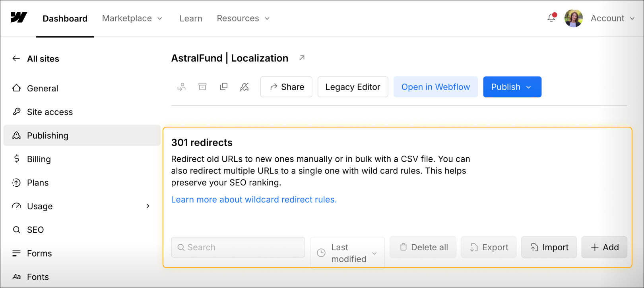Click the Webflow logo icon
The height and width of the screenshot is (288, 644).
point(19,17)
